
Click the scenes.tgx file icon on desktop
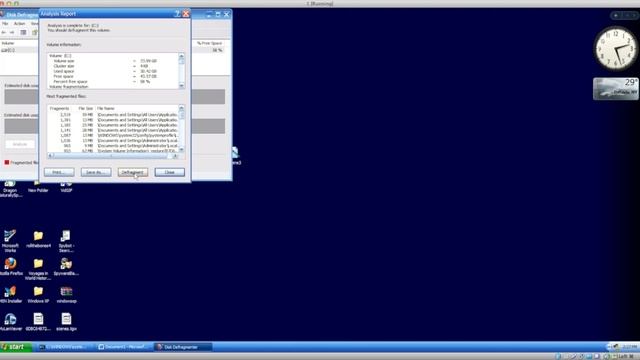click(x=66, y=322)
